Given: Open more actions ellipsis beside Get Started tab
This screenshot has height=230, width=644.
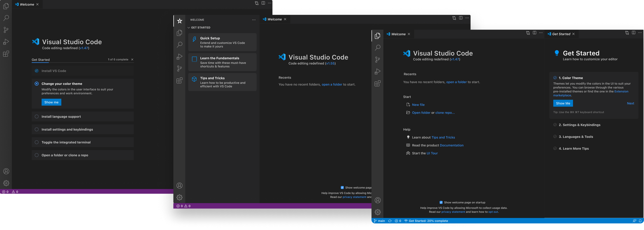Looking at the screenshot, I should (x=640, y=33).
